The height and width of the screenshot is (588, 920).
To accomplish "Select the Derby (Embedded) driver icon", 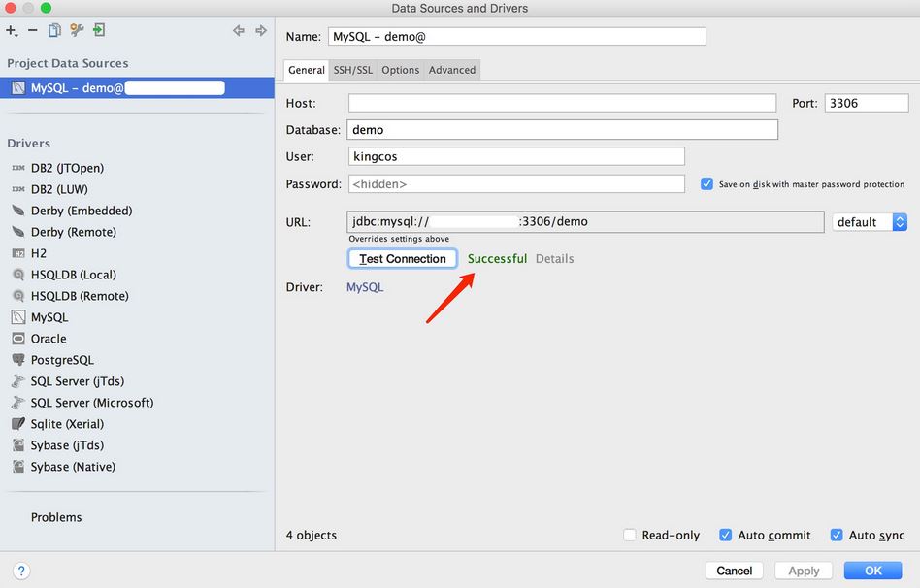I will pos(18,211).
